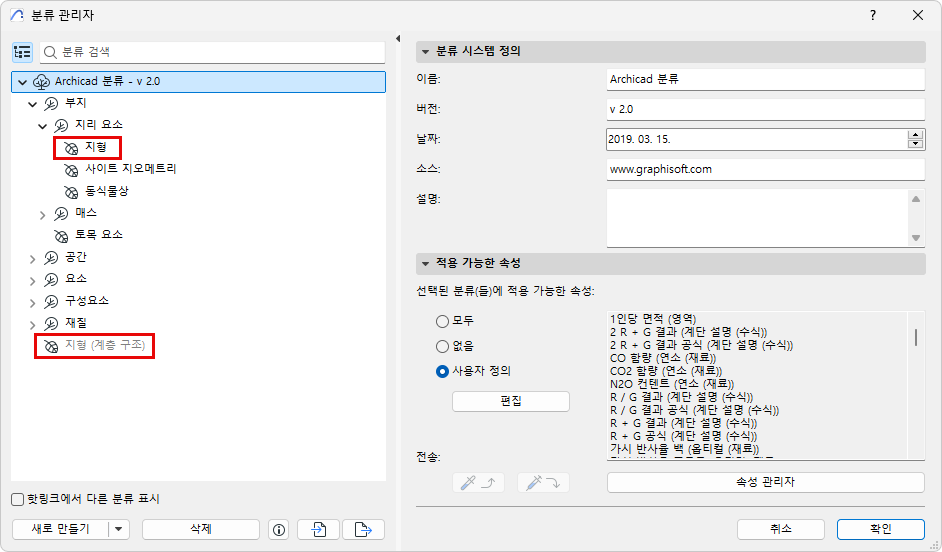The image size is (942, 552).
Task: Click the 버전 field showing v 2.0
Action: pyautogui.click(x=765, y=109)
